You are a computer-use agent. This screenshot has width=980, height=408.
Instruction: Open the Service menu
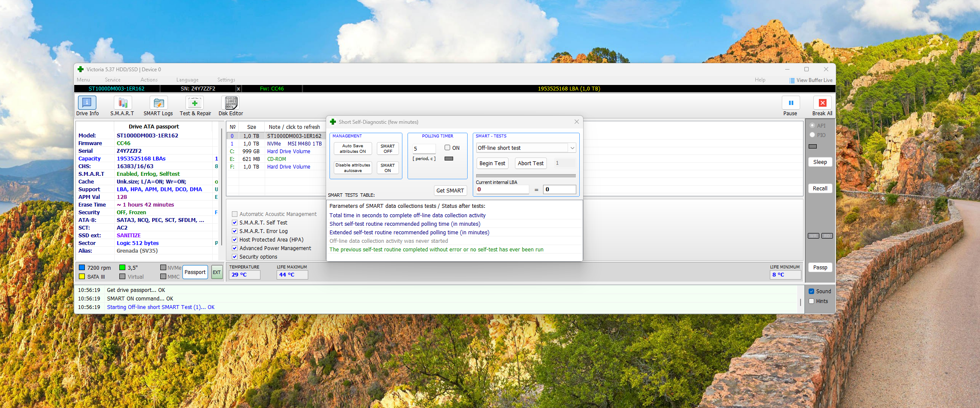click(x=113, y=80)
